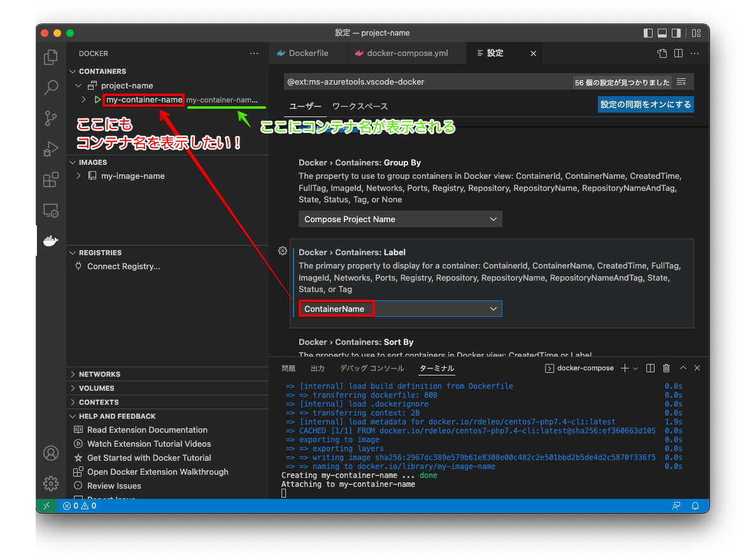Select docker-compose terminal name
This screenshot has height=560, width=745.
[585, 368]
